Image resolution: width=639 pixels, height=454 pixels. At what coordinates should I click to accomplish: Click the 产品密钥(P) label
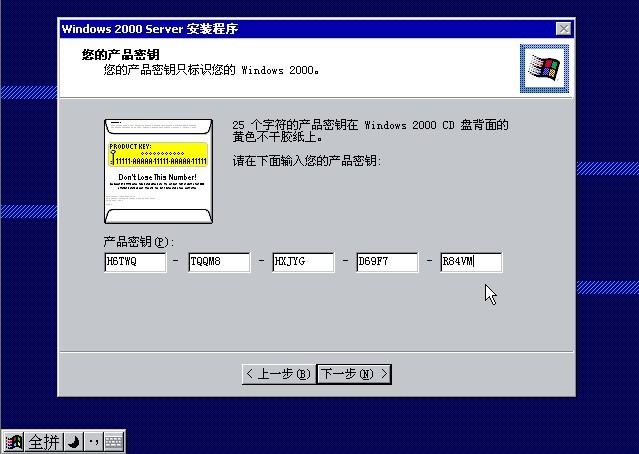pos(139,242)
